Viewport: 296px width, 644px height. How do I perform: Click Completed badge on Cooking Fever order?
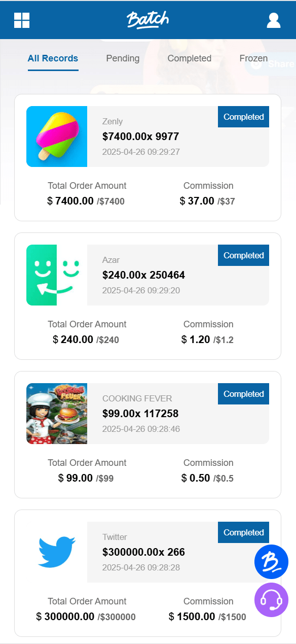(243, 394)
